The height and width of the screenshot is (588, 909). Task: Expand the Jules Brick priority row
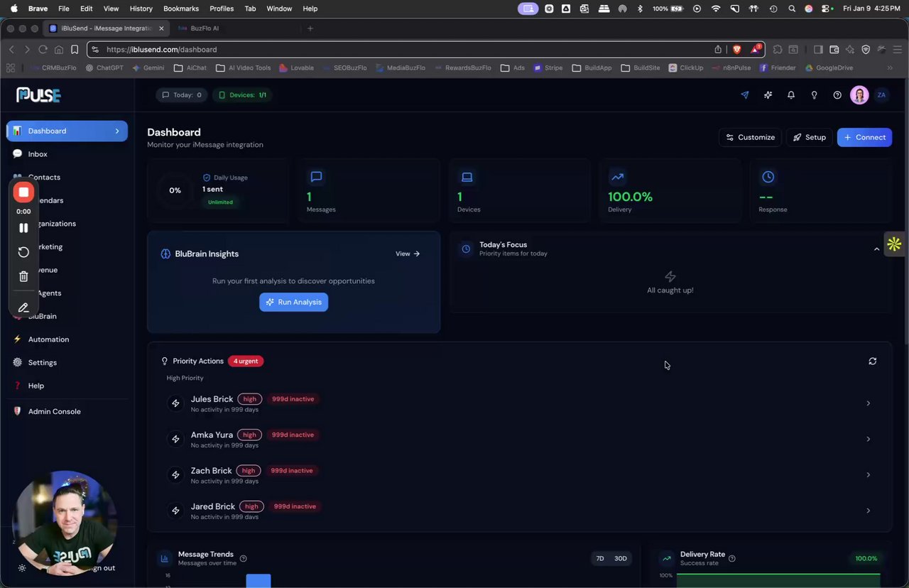pos(868,403)
